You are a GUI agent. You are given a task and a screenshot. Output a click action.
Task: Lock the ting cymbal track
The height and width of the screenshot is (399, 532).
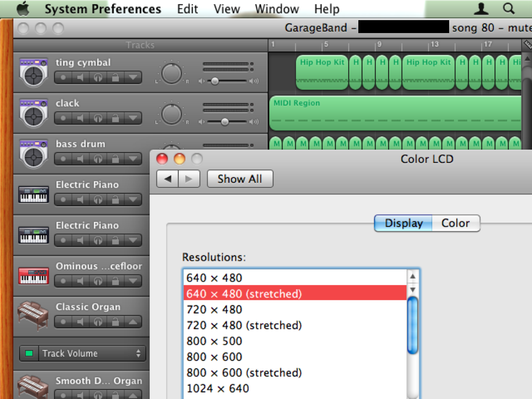pos(116,78)
